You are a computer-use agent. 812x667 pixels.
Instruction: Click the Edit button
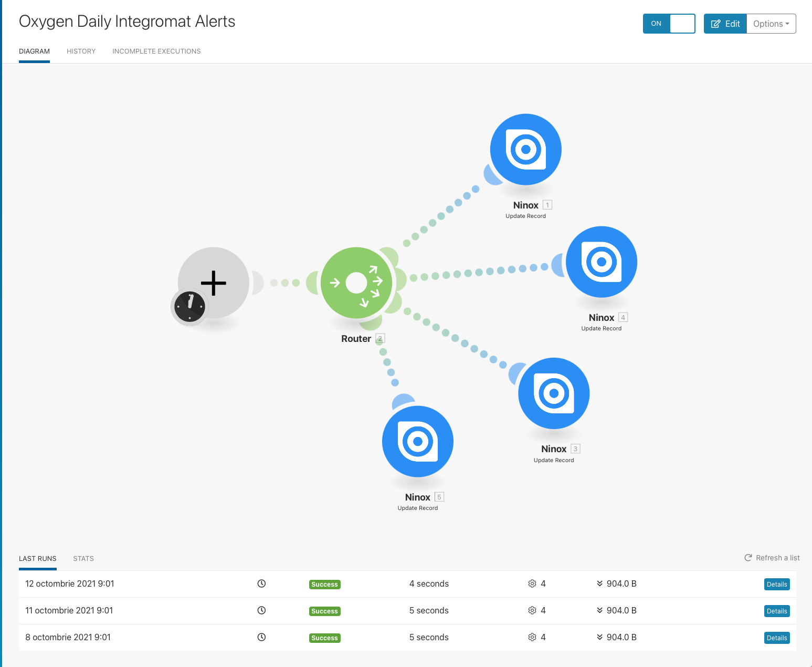click(x=725, y=24)
